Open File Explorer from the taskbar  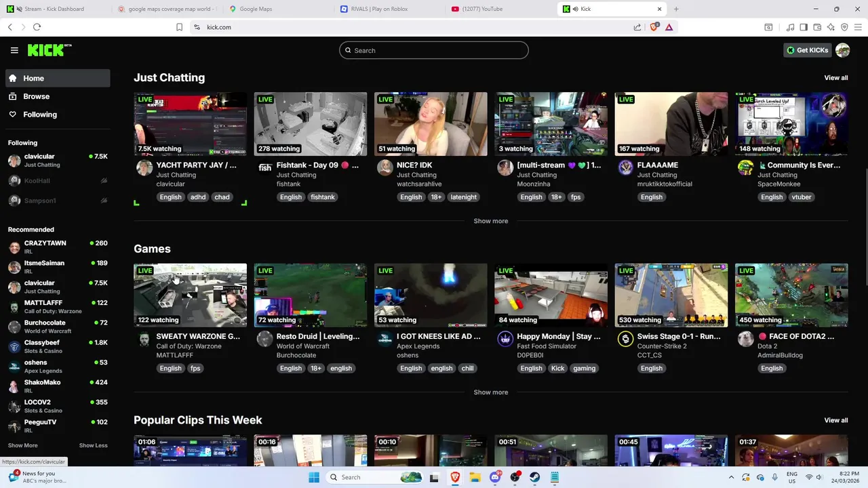pos(475,477)
